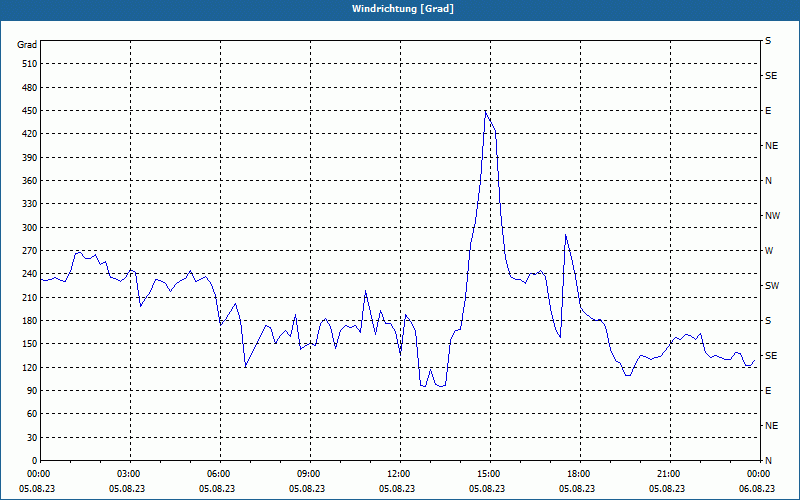Screen dimensions: 800x500
Task: Select the '05.08.23' date under 18:00
Action: tap(577, 489)
